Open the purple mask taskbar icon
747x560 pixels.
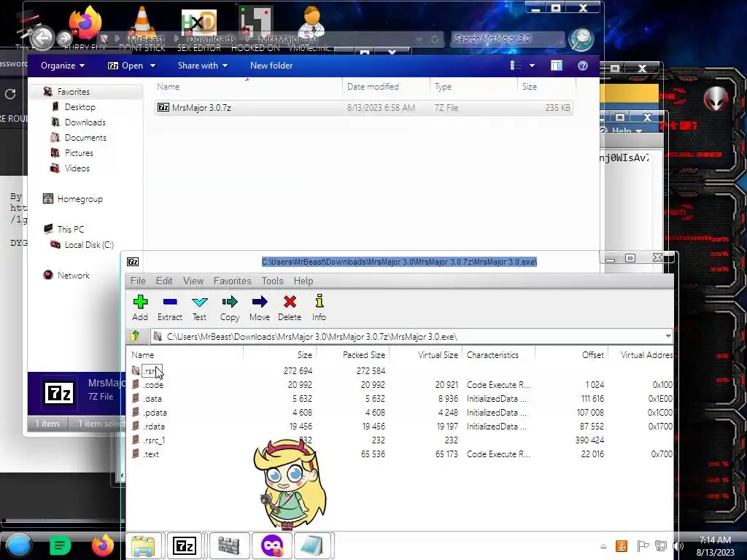[271, 545]
